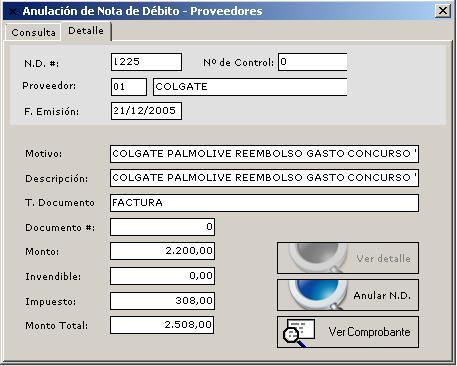The height and width of the screenshot is (366, 457).
Task: Switch to the Consulta tab
Action: 33,32
